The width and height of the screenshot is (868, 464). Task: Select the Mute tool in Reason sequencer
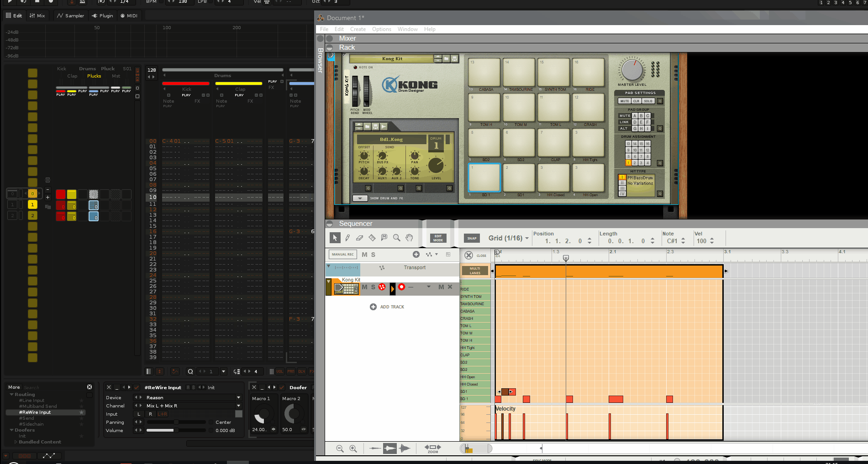click(384, 238)
